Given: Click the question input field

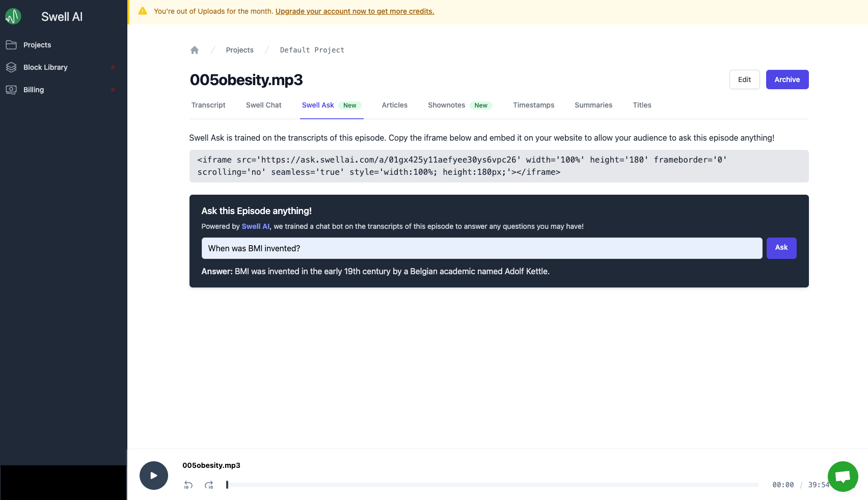Looking at the screenshot, I should tap(481, 248).
